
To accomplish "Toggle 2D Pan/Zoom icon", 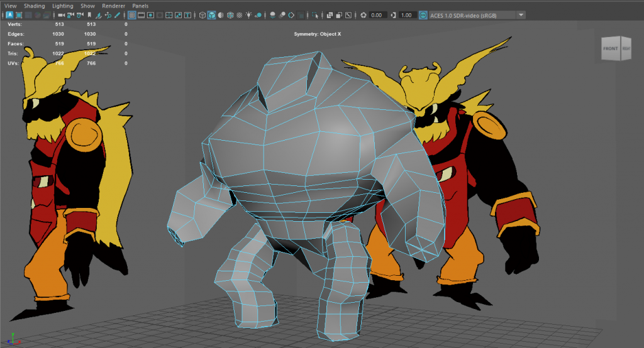I will [108, 15].
